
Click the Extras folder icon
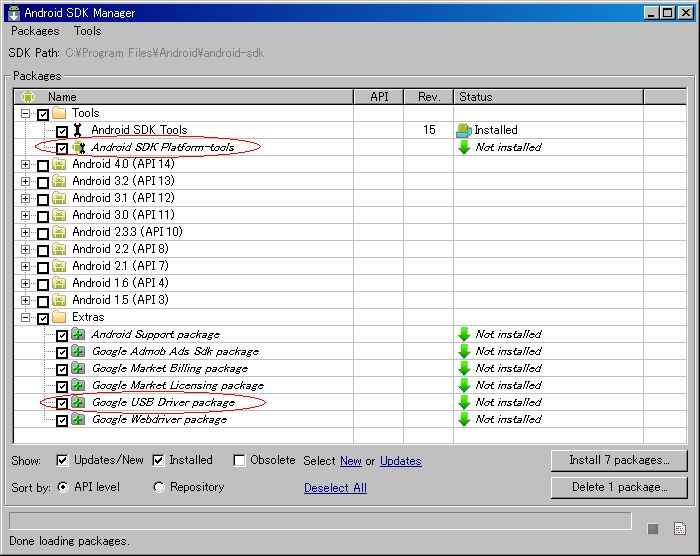coord(59,317)
